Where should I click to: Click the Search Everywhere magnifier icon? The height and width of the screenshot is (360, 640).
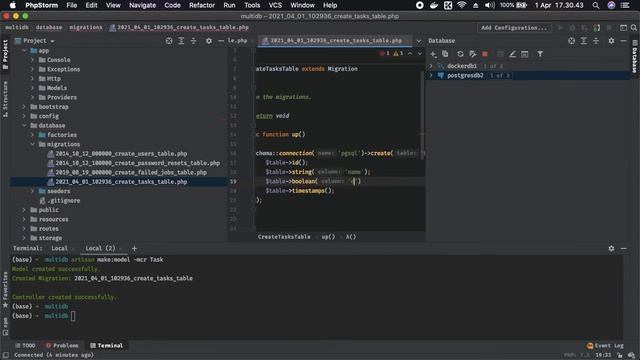633,28
